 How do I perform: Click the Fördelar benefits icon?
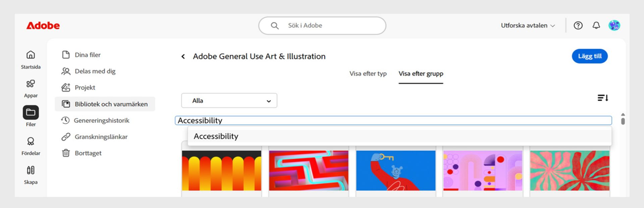pyautogui.click(x=31, y=142)
